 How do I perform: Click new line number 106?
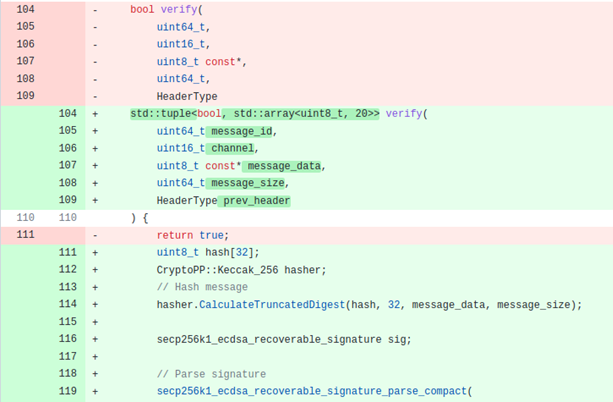coord(68,148)
